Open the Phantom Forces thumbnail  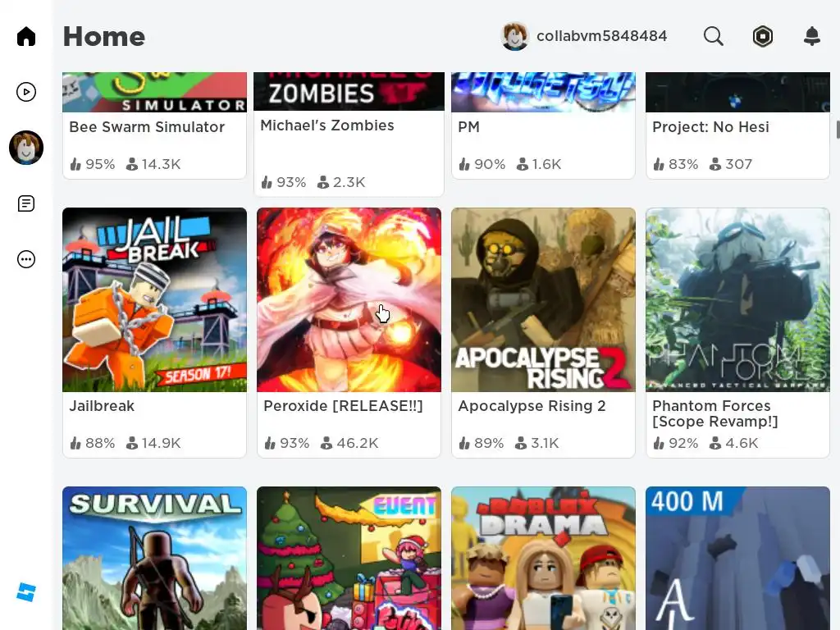click(x=737, y=300)
